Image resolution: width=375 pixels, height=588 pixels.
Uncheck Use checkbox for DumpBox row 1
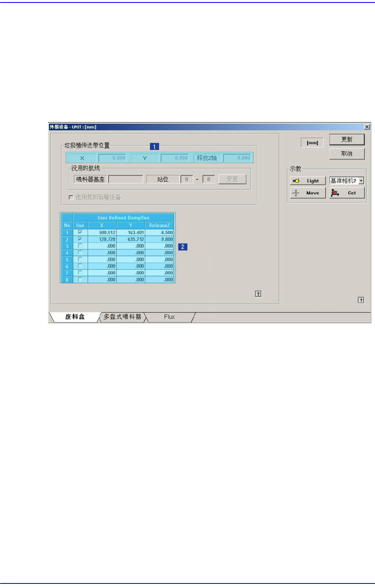point(80,232)
